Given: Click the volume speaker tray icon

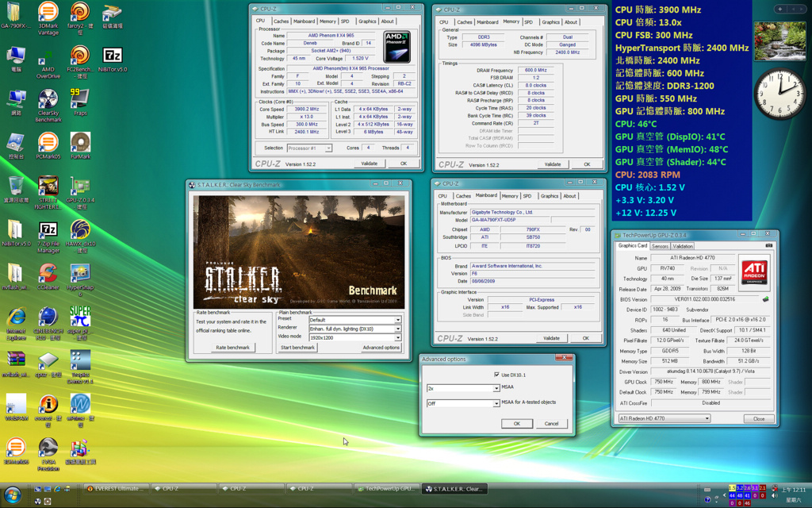Looking at the screenshot, I should 774,495.
